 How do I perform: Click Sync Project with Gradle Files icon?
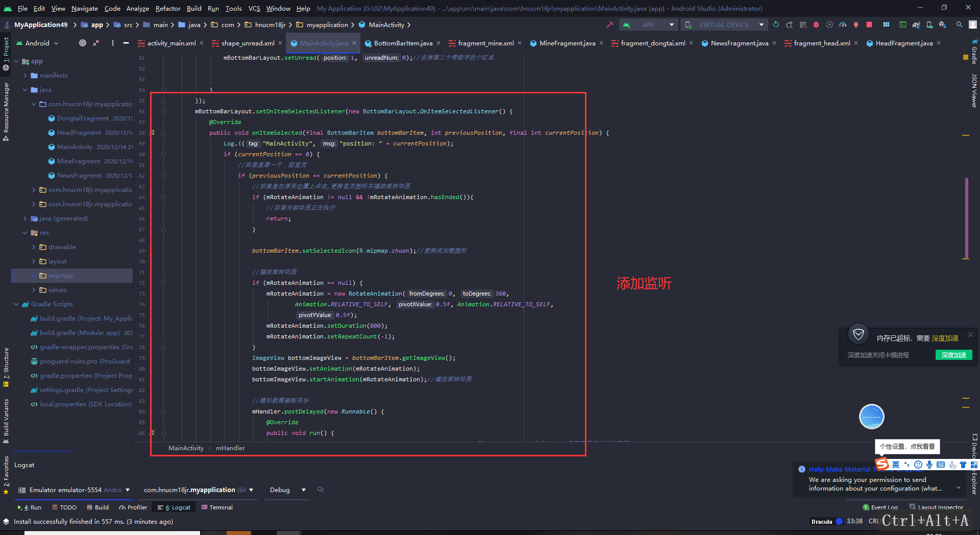pos(916,25)
